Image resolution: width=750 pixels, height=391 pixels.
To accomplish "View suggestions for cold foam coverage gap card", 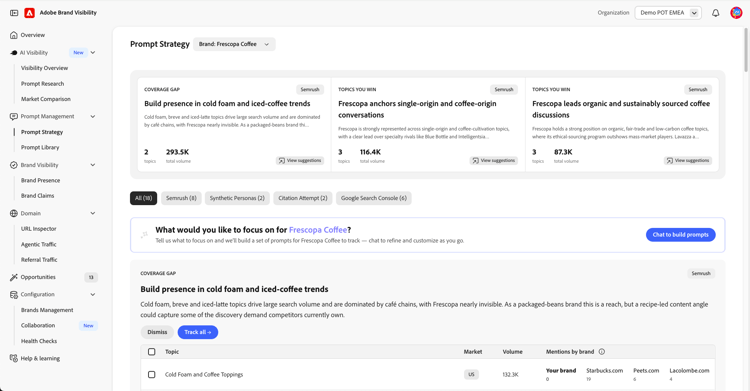I will [300, 161].
